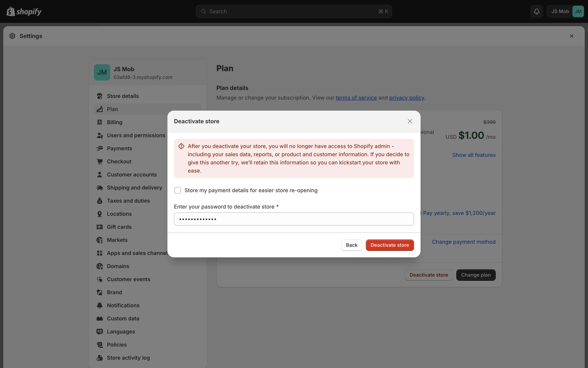The image size is (588, 368).
Task: Click the Checkout cart icon
Action: [x=100, y=162]
